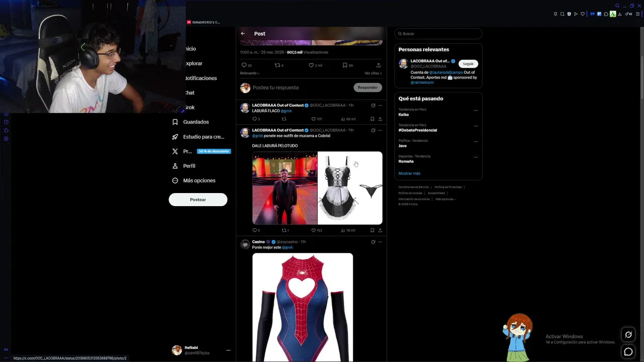Click the Postear button
The height and width of the screenshot is (362, 644).
[x=198, y=200]
